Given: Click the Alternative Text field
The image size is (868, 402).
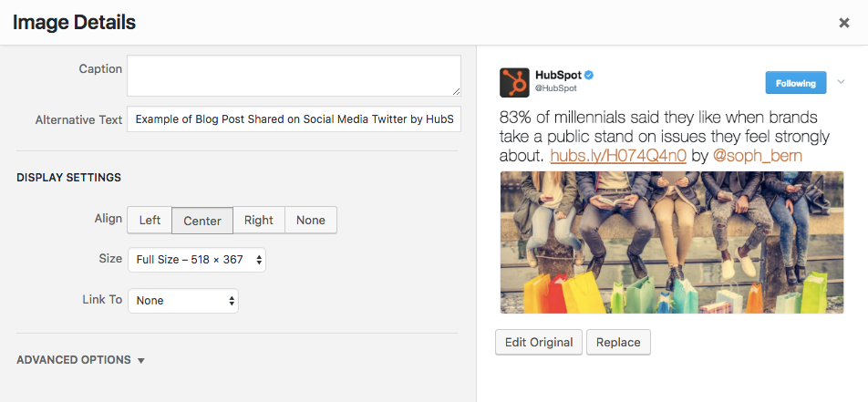Looking at the screenshot, I should click(x=294, y=119).
